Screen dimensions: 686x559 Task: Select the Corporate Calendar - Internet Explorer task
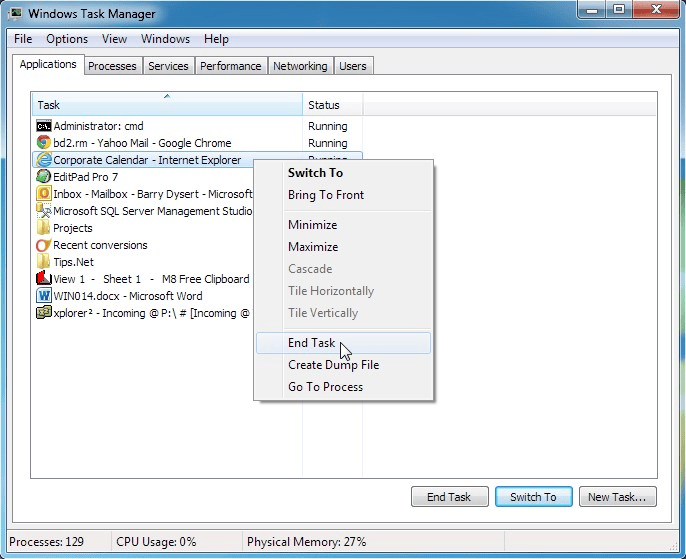143,160
